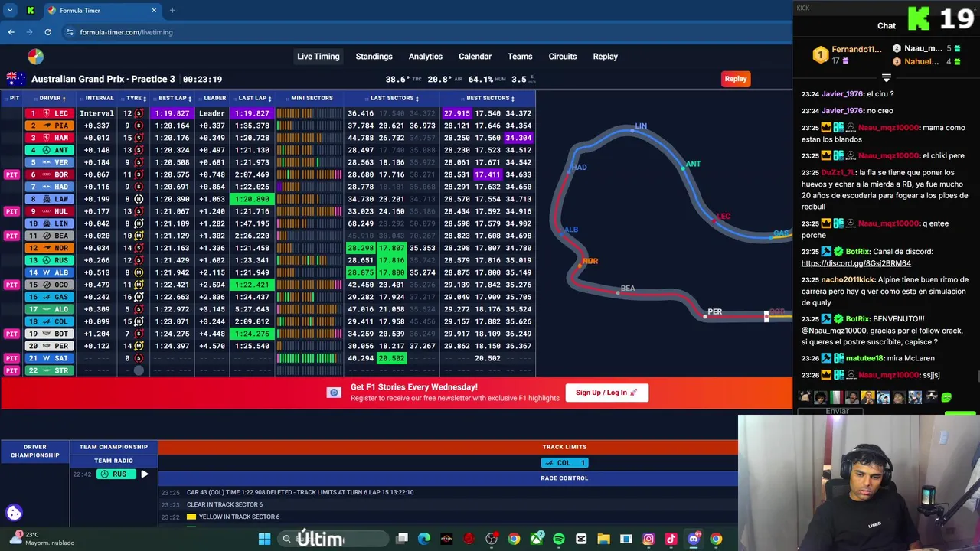Sort by the BEST SECTORS column header
The image size is (980, 551).
coord(490,98)
